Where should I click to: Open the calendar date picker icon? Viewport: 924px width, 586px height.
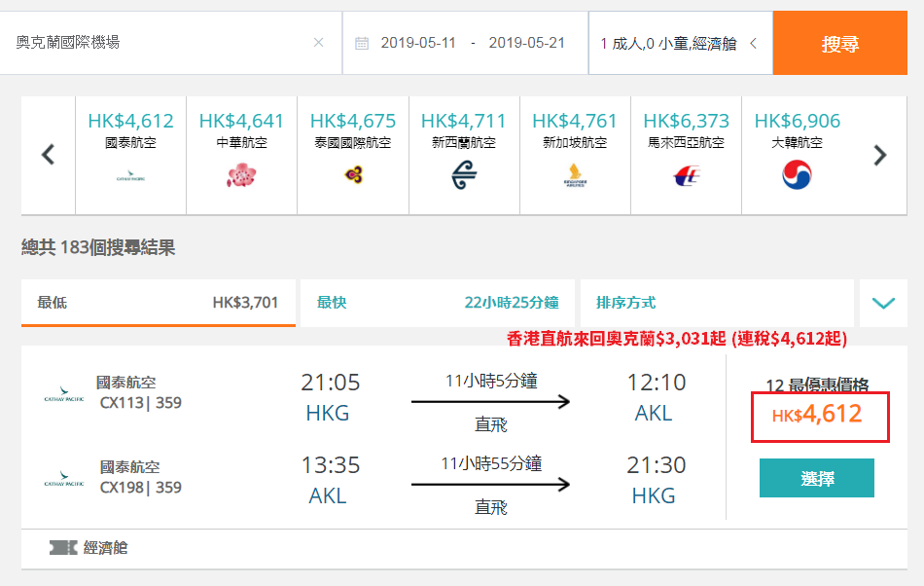pyautogui.click(x=362, y=43)
